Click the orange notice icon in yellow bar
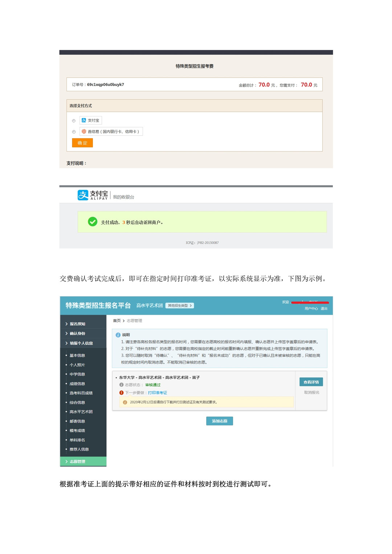392x554 pixels. click(125, 402)
